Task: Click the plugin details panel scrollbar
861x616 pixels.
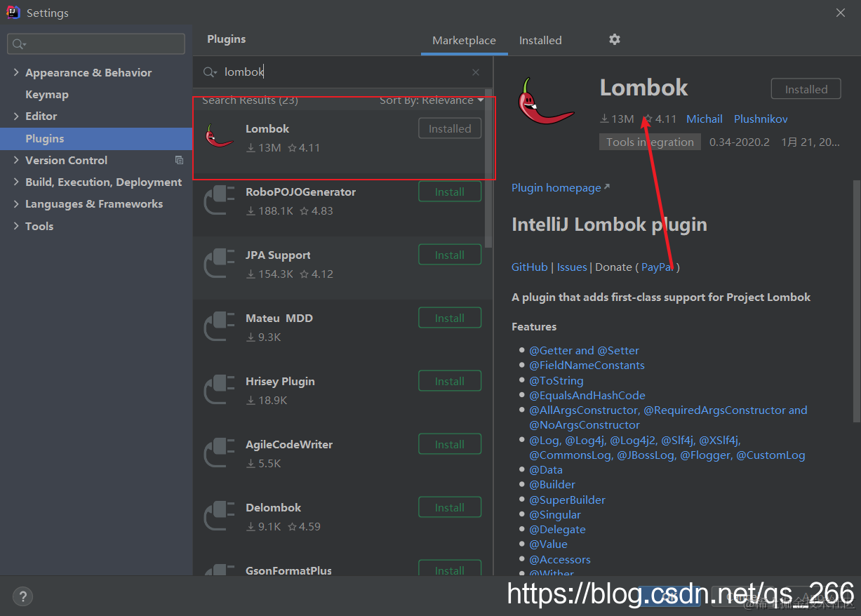Action: click(x=856, y=300)
